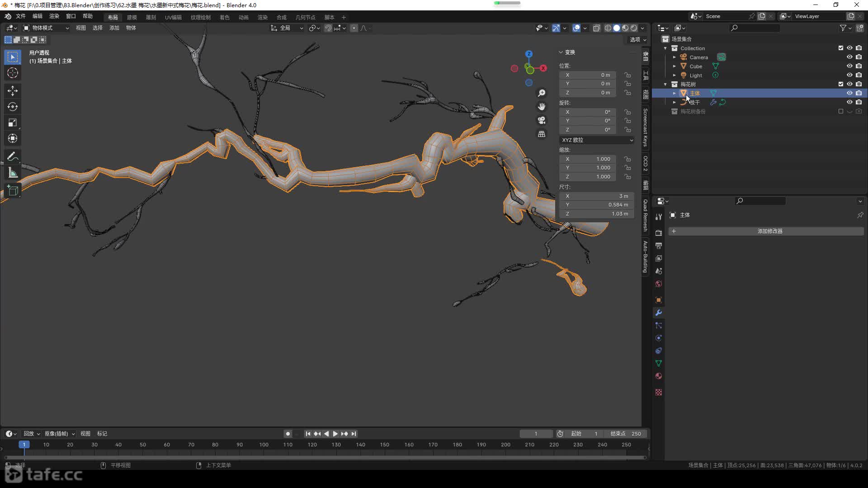The image size is (868, 488).
Task: Open the Modifier properties tab
Action: (x=659, y=313)
